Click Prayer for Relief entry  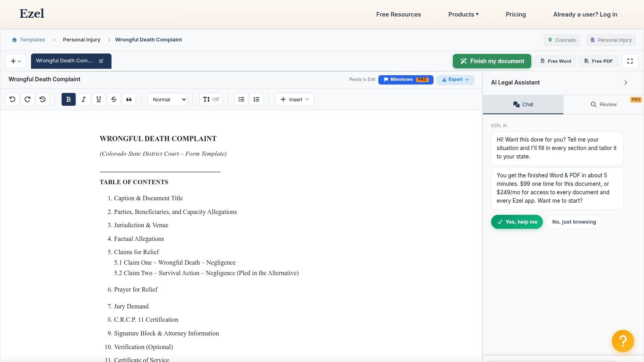tap(136, 290)
